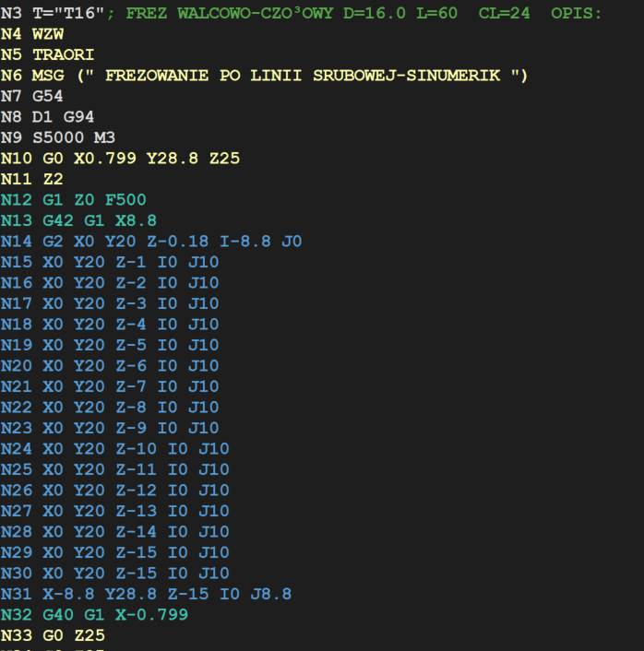Select line N13 with G42 G1 X8.8
This screenshot has width=644, height=651.
coord(78,221)
